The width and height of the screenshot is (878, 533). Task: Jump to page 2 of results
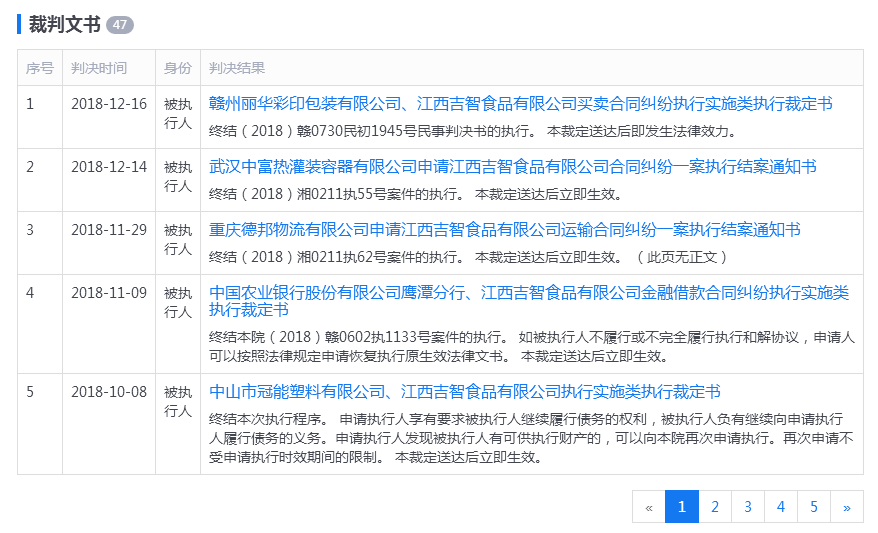click(715, 507)
